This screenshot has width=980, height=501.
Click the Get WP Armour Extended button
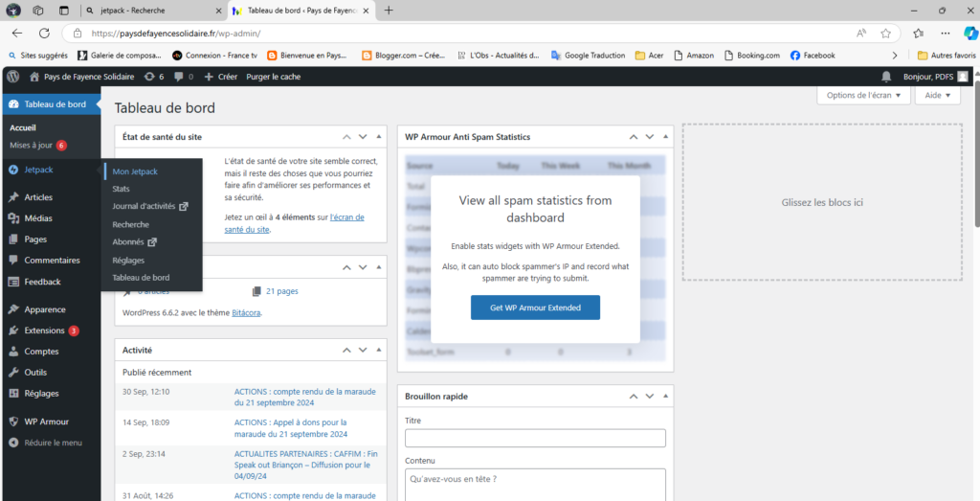coord(535,307)
